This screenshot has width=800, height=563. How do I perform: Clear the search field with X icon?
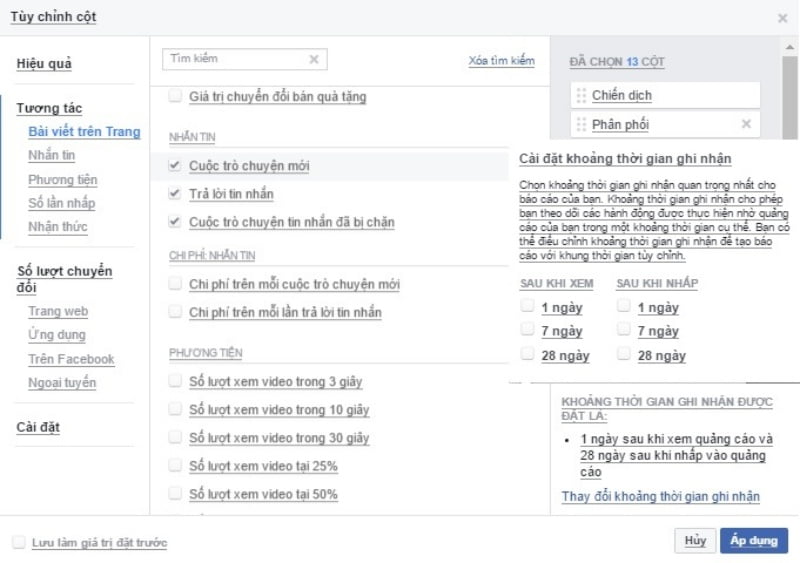[314, 60]
